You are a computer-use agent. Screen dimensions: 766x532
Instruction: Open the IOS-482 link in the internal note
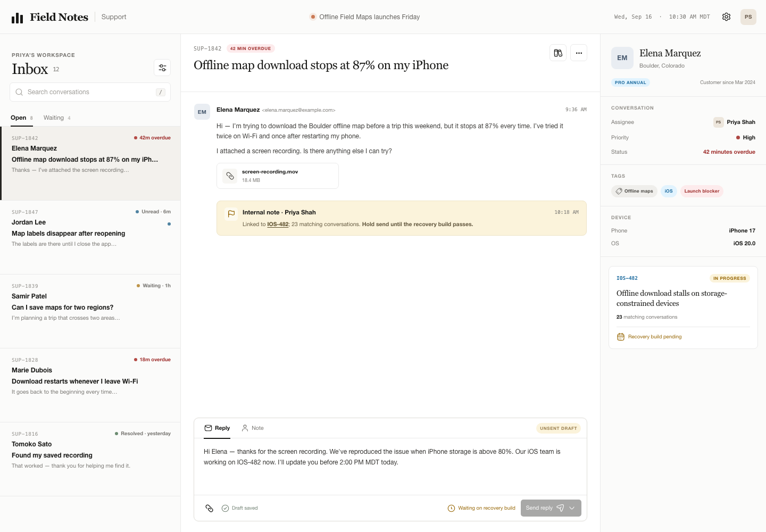(x=278, y=225)
